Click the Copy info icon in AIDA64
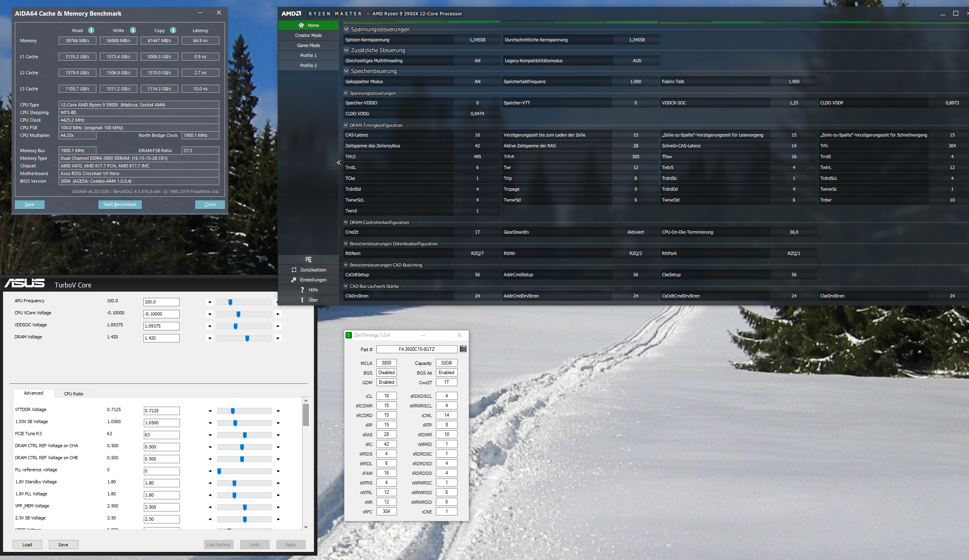 pos(173,30)
